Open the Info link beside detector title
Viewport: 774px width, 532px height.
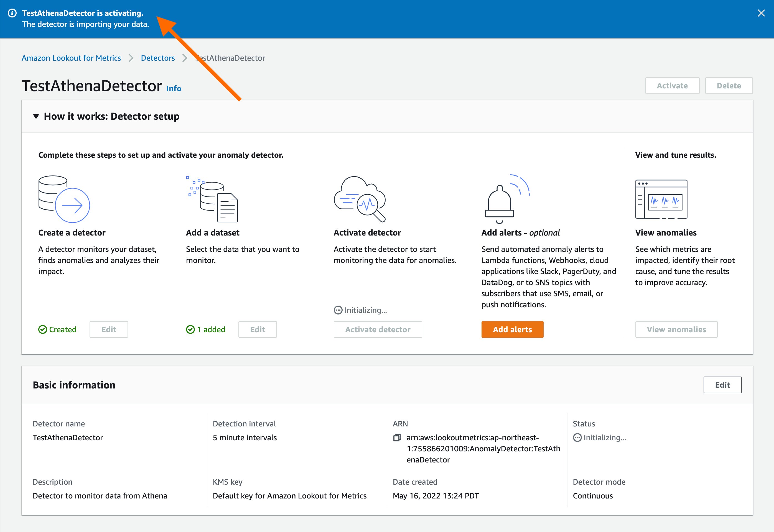174,88
